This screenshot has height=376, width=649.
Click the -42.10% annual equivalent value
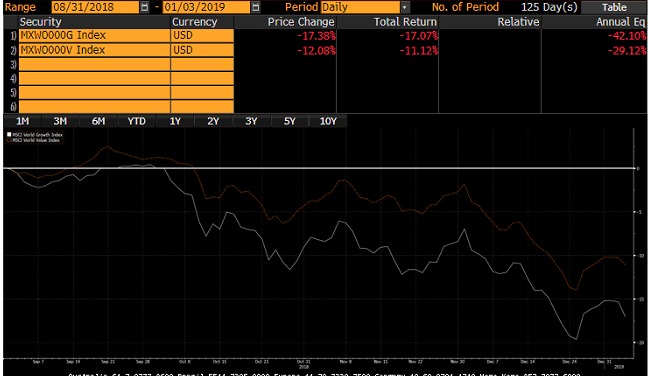point(627,36)
